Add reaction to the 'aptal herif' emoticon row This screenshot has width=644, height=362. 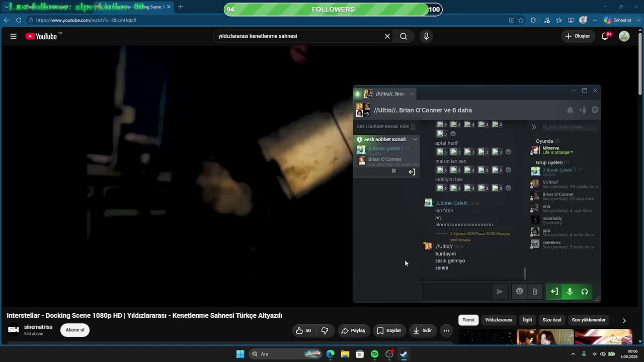[508, 152]
